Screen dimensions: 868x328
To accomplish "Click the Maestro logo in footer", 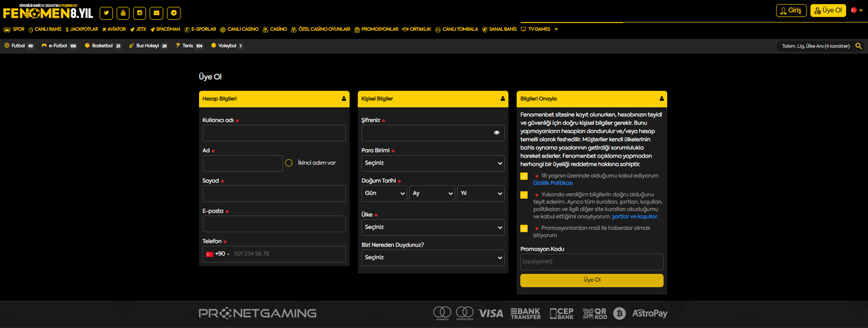I will pyautogui.click(x=442, y=313).
